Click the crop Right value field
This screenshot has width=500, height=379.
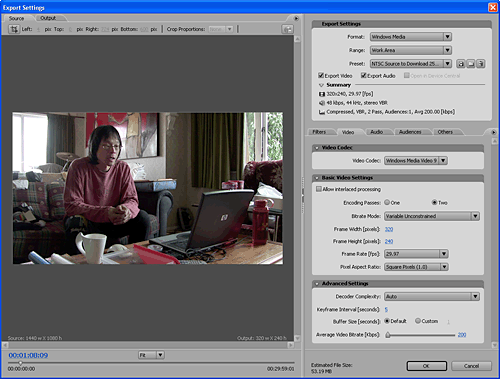pyautogui.click(x=105, y=29)
